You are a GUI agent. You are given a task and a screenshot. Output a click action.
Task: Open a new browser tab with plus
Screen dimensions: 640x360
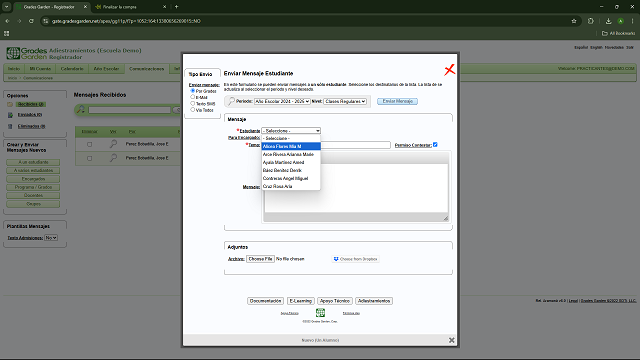tap(176, 7)
